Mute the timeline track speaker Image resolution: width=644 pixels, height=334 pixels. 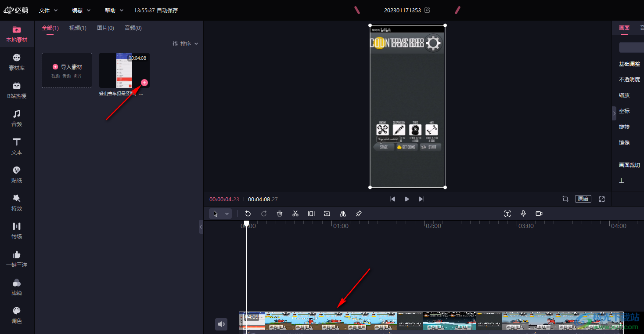221,324
